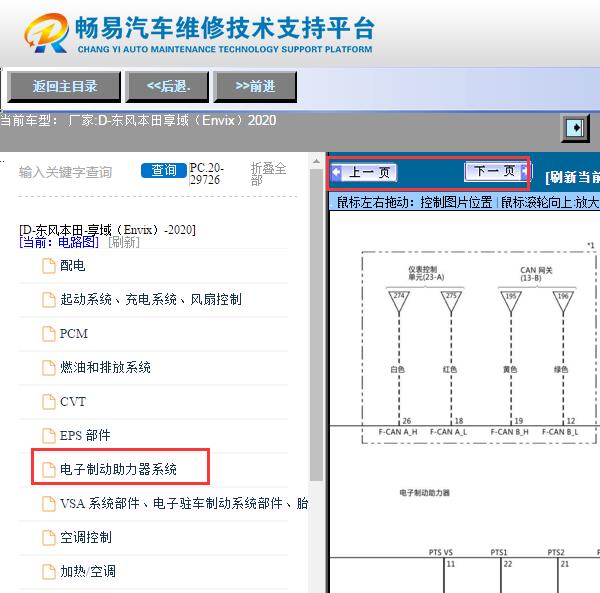
Task: Click connector terminal 196 triangle
Action: 563,301
